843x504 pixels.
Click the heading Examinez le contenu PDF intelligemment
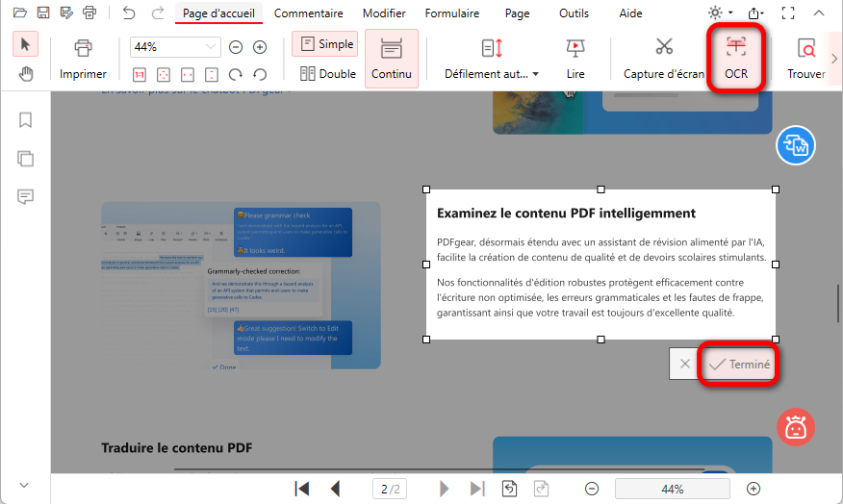click(x=566, y=214)
